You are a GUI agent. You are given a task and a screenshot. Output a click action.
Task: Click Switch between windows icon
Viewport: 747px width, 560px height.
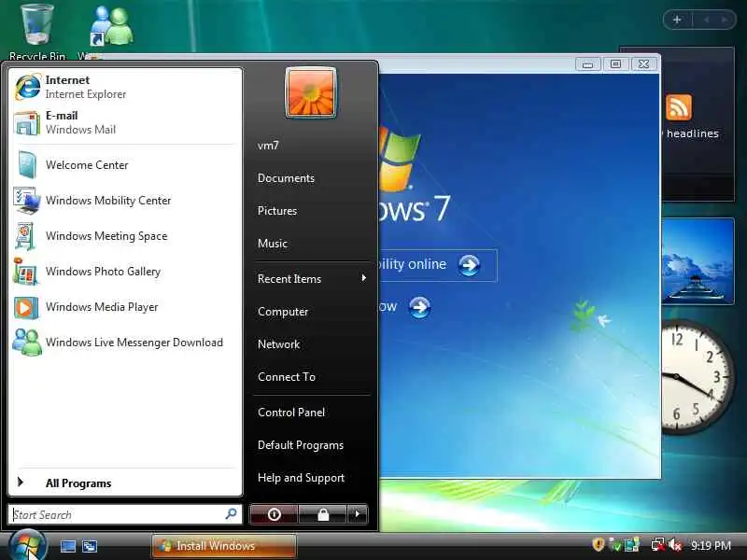click(x=90, y=546)
